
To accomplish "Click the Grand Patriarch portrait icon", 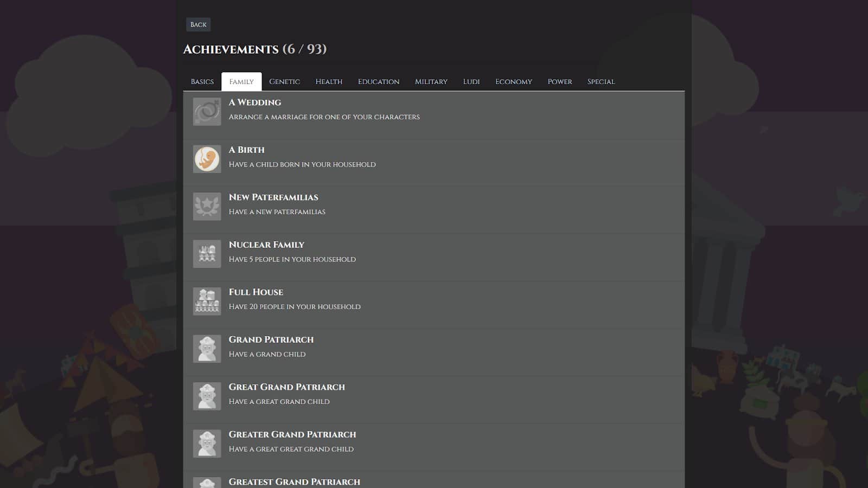I will (x=207, y=349).
